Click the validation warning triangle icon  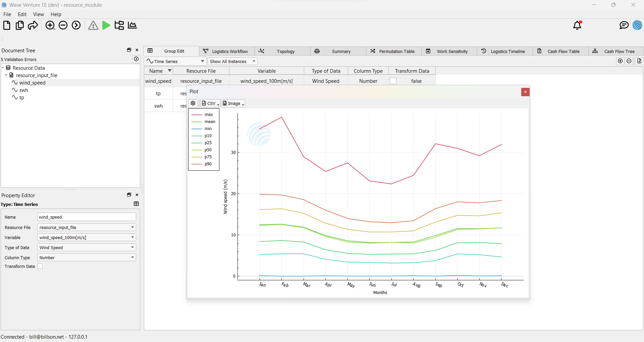(93, 25)
